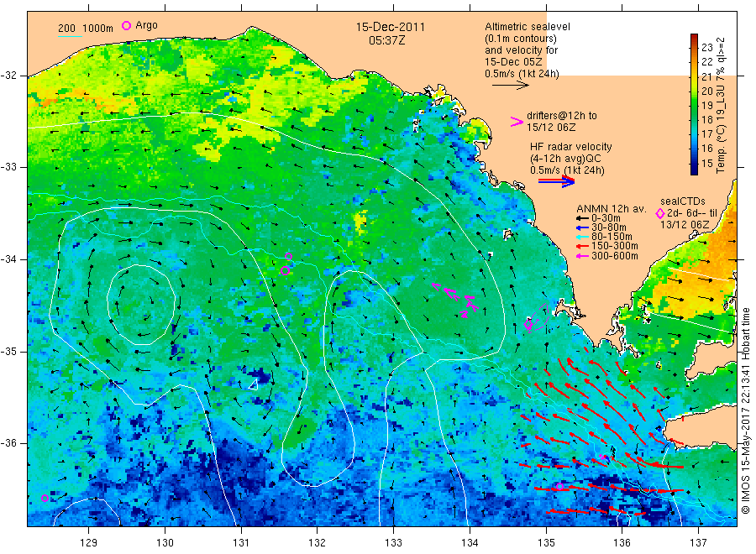Screen dimensions: 756x554
Task: Click the temperature scale value 15
Action: (x=706, y=164)
